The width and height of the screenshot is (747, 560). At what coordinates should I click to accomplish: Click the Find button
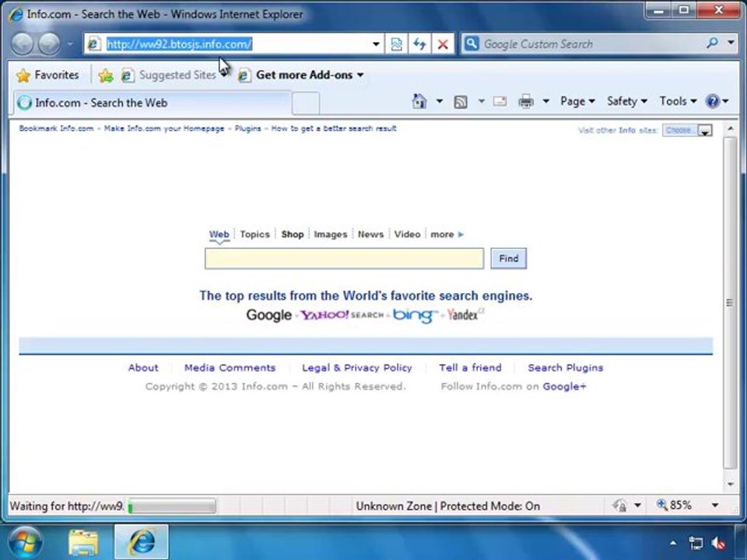[508, 258]
